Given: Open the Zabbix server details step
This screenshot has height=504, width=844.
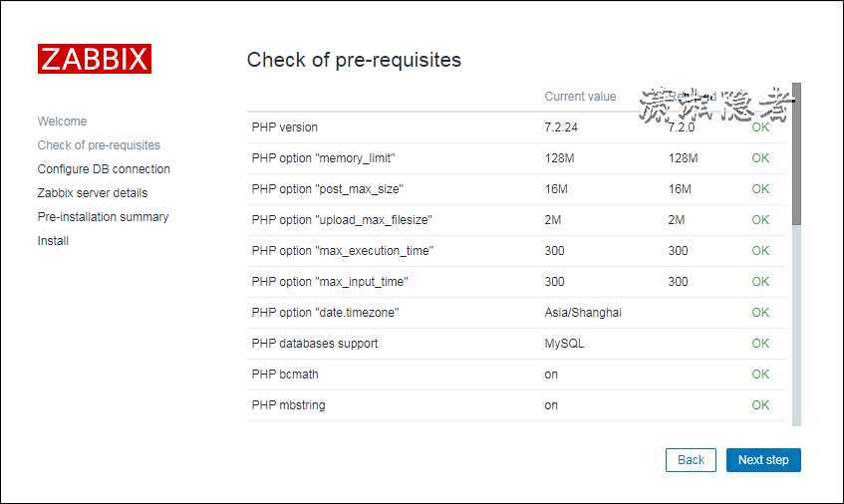Looking at the screenshot, I should point(93,192).
